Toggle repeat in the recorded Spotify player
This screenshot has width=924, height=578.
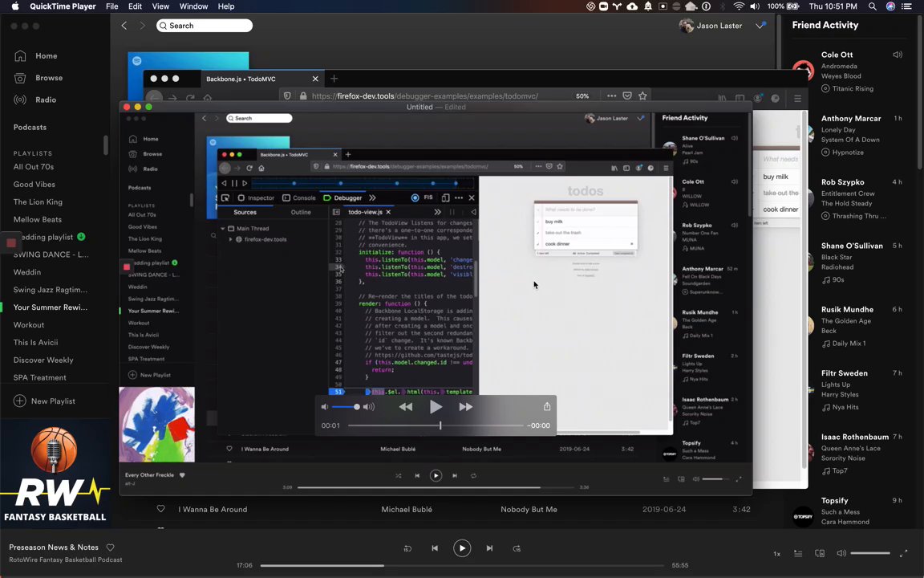[x=473, y=475]
